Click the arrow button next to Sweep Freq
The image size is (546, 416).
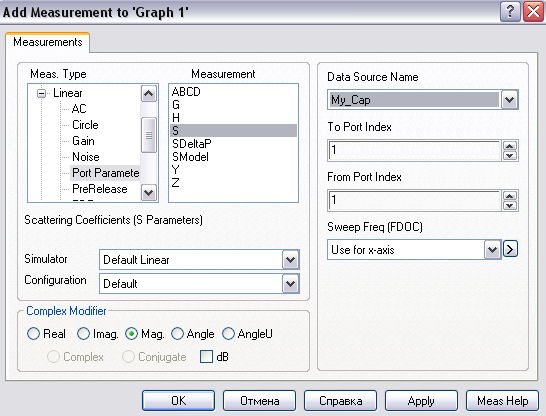tap(510, 249)
